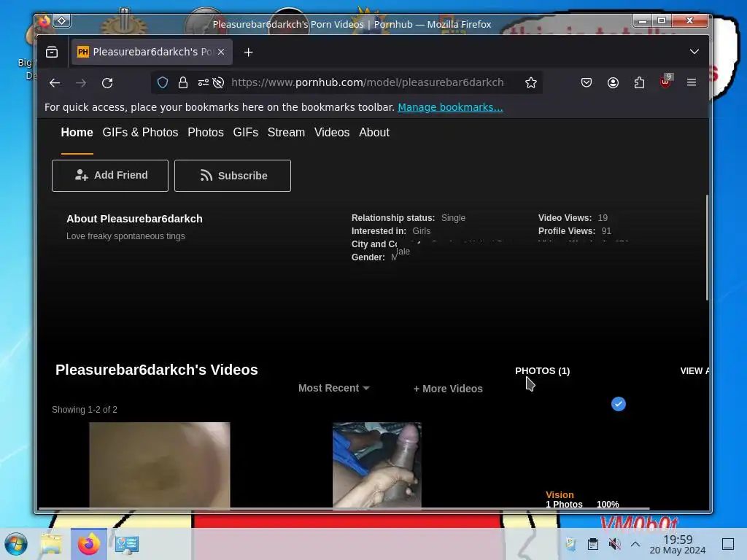
Task: Click the diamond pin icon in the title bar
Action: click(x=62, y=20)
